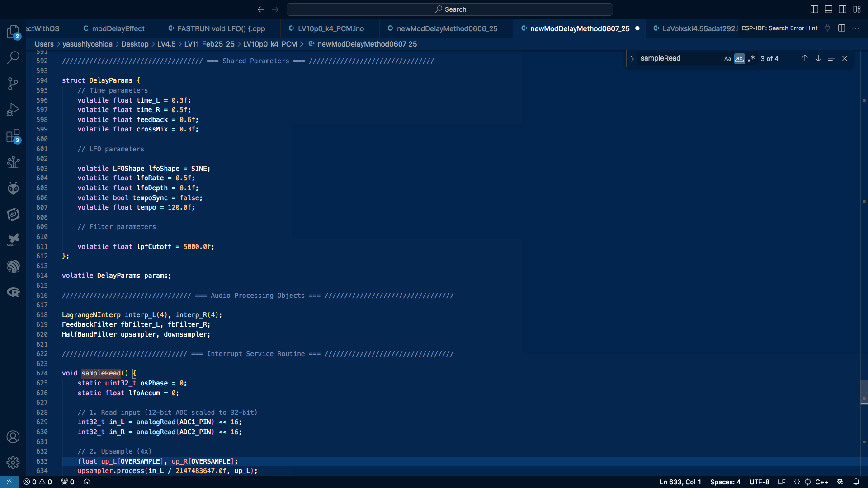Open the Source Control view
Screen dimensions: 868x488
[13, 84]
